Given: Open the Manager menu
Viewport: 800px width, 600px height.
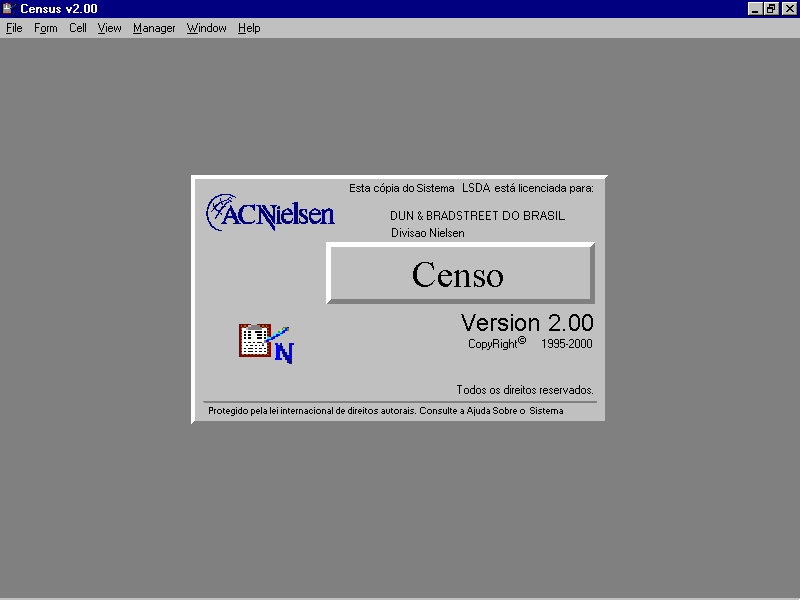Looking at the screenshot, I should click(154, 28).
